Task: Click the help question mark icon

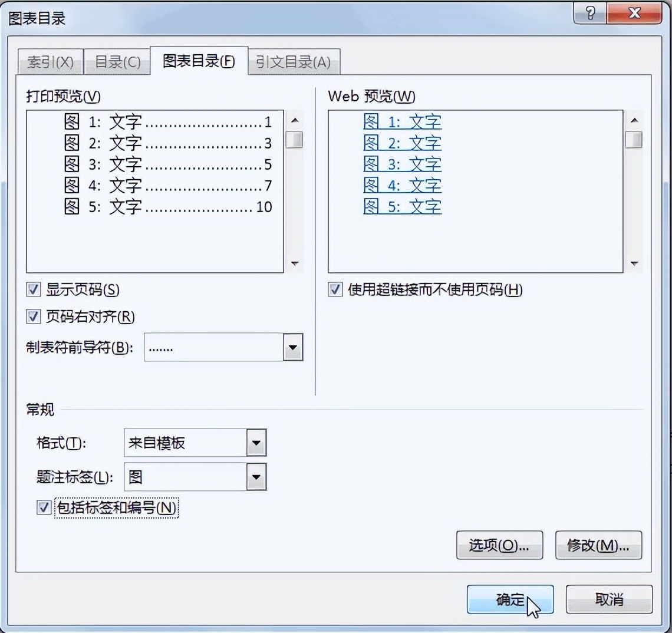Action: pos(589,13)
